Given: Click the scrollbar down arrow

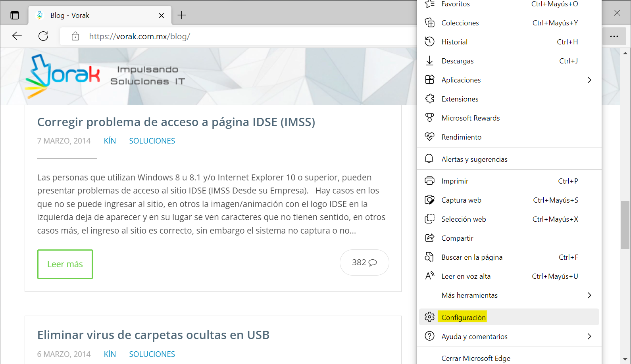Looking at the screenshot, I should click(625, 359).
